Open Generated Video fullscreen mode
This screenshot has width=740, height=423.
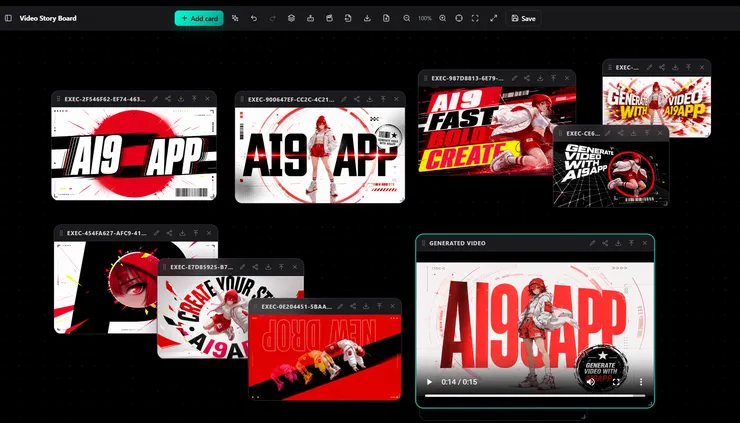616,382
